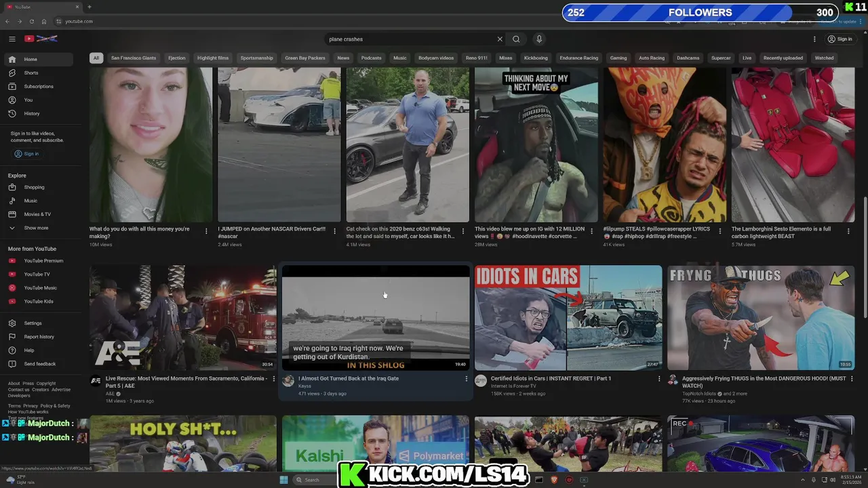868x488 pixels.
Task: Select the Green Bay Packers chip
Action: (305, 58)
